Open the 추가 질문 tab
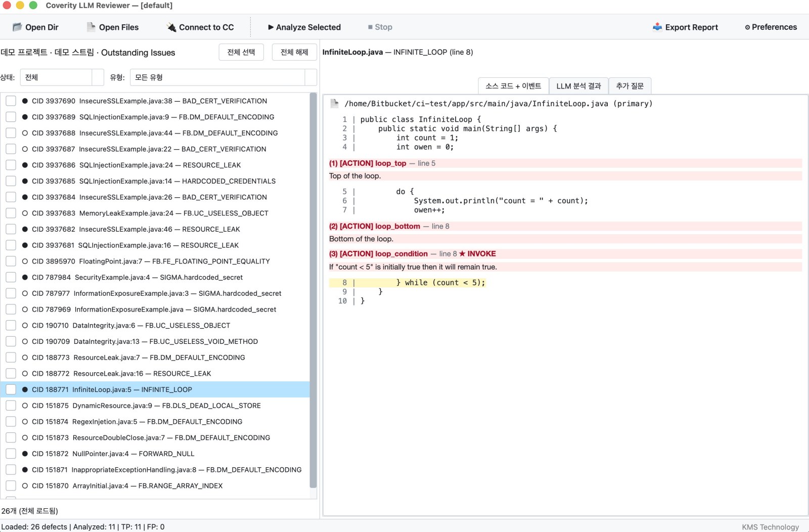 [630, 86]
